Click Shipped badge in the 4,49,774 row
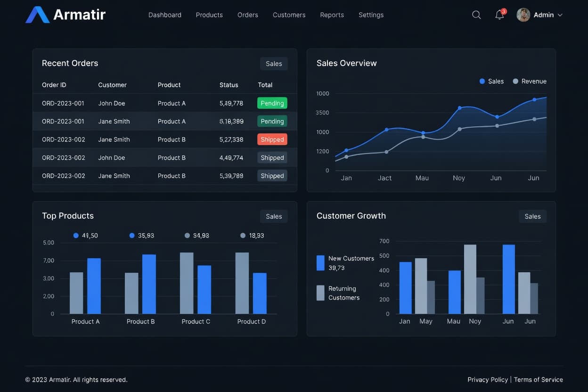 [272, 158]
